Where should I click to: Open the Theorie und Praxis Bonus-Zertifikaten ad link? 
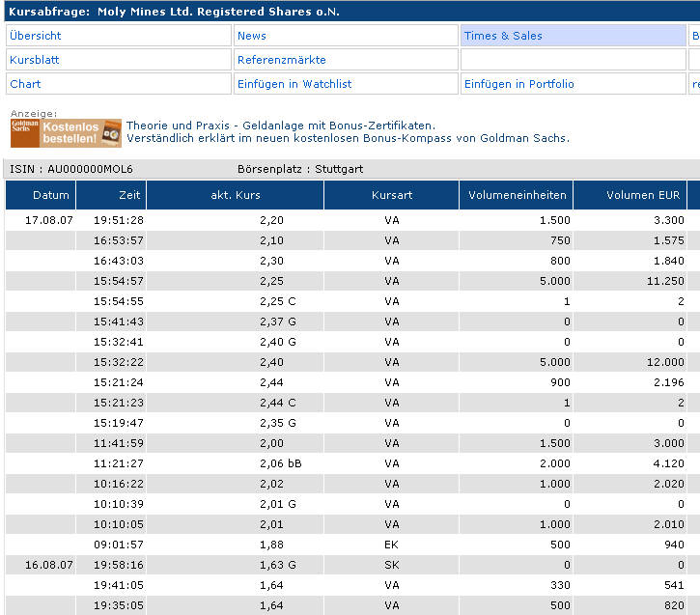pyautogui.click(x=280, y=126)
